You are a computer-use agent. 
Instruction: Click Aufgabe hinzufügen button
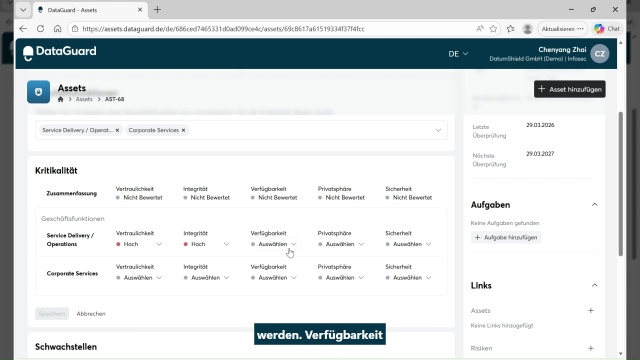click(x=506, y=238)
